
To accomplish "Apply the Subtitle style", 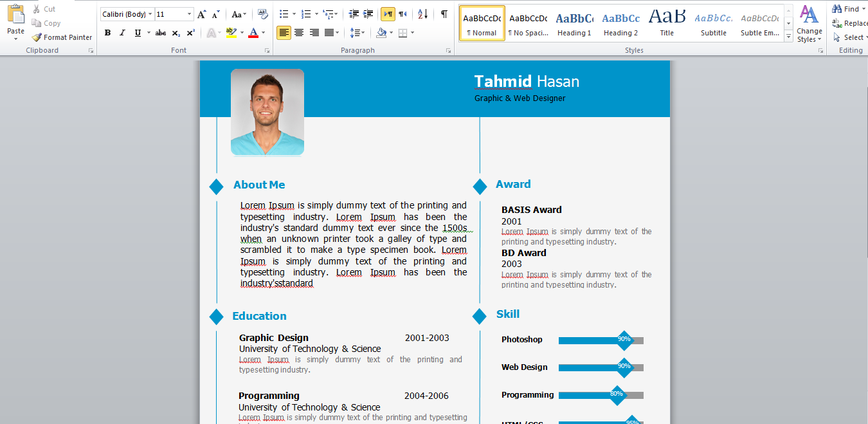I will pyautogui.click(x=713, y=24).
